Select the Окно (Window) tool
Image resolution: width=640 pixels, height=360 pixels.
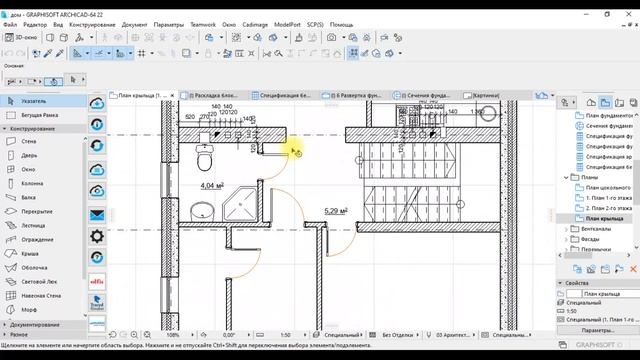pos(43,169)
